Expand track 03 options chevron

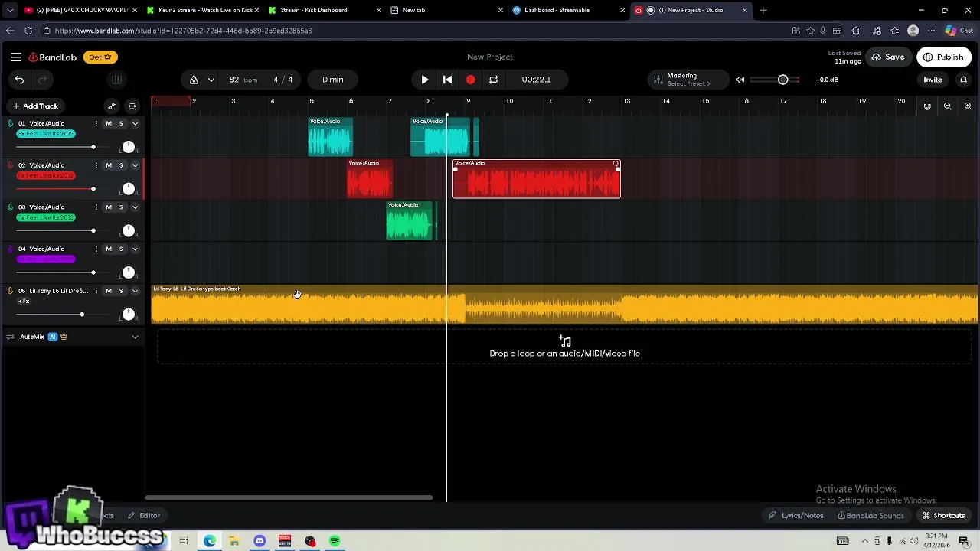(135, 207)
